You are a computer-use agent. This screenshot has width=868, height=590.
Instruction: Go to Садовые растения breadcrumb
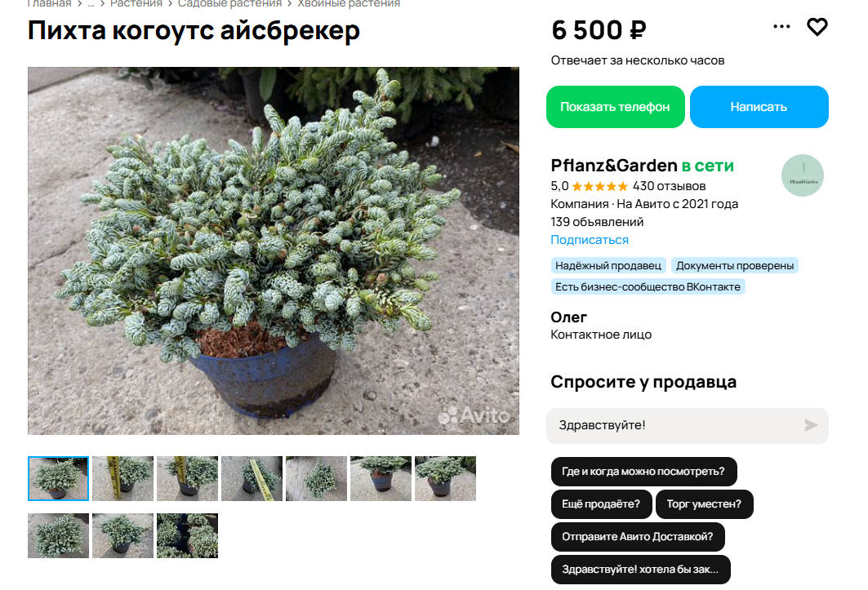[x=229, y=4]
